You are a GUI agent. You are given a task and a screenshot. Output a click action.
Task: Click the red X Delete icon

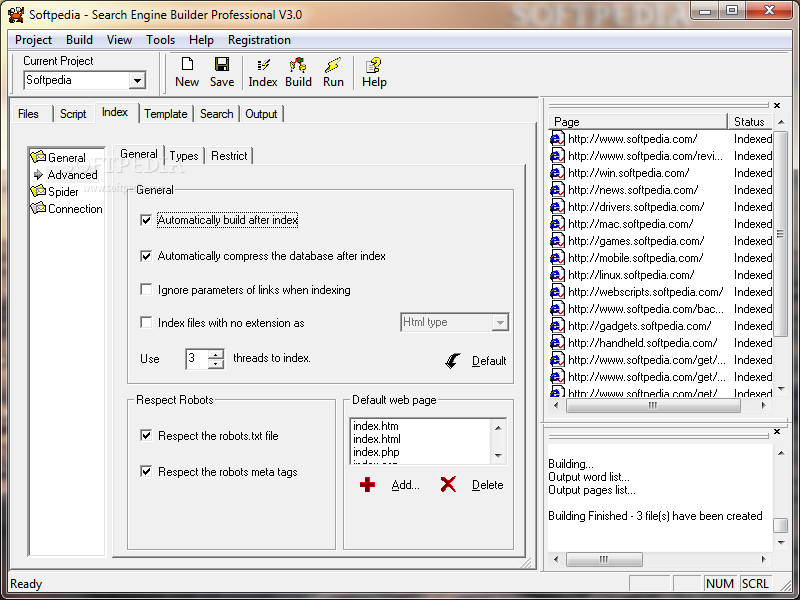click(x=448, y=484)
